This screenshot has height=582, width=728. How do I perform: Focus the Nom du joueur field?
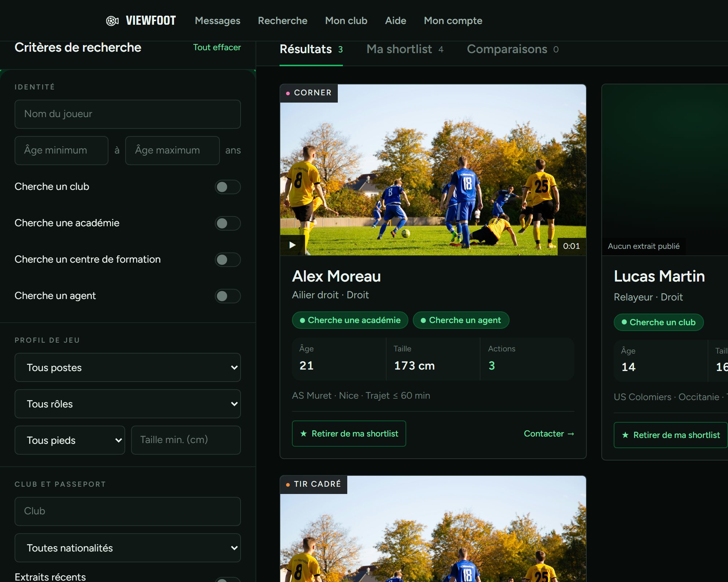pyautogui.click(x=127, y=114)
